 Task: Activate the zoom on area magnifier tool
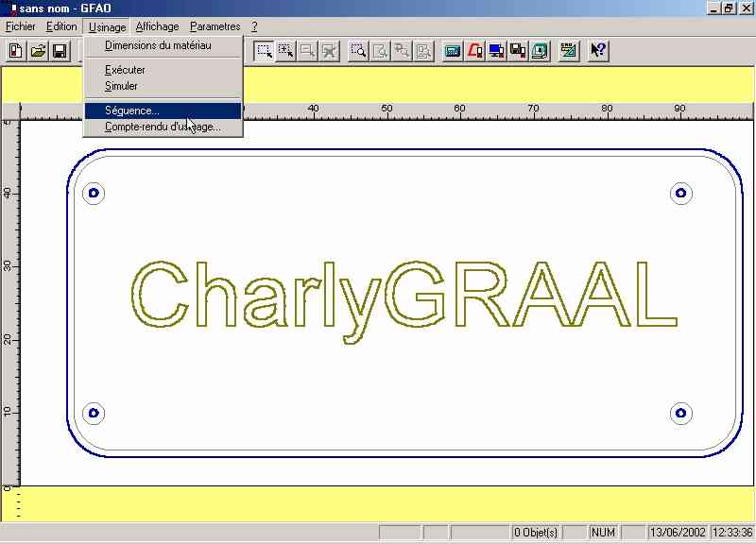point(358,51)
